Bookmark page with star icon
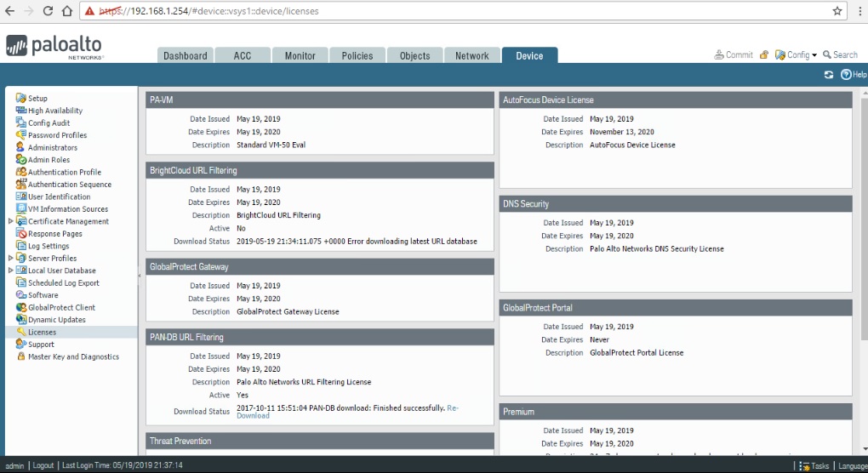The height and width of the screenshot is (473, 868). click(x=837, y=11)
